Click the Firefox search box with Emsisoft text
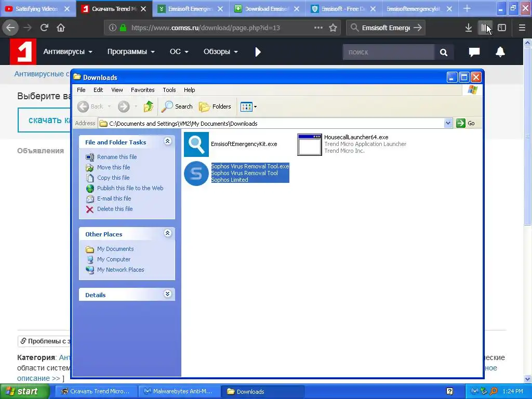Viewport: 532px width, 399px height. (x=385, y=28)
